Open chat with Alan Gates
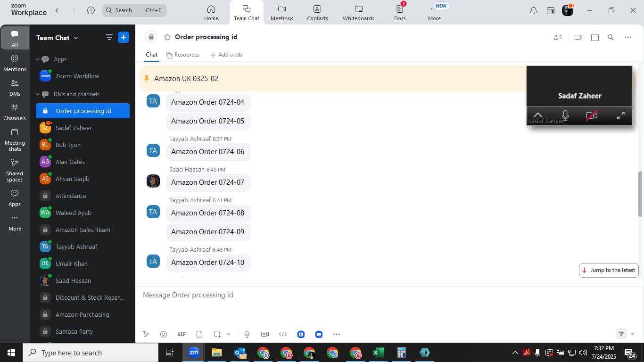This screenshot has width=644, height=362. (83, 162)
